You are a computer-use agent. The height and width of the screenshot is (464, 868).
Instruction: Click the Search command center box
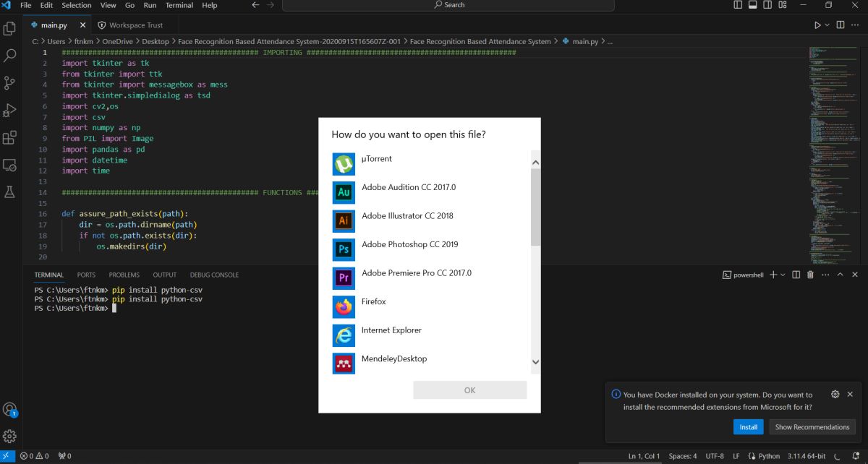tap(448, 5)
